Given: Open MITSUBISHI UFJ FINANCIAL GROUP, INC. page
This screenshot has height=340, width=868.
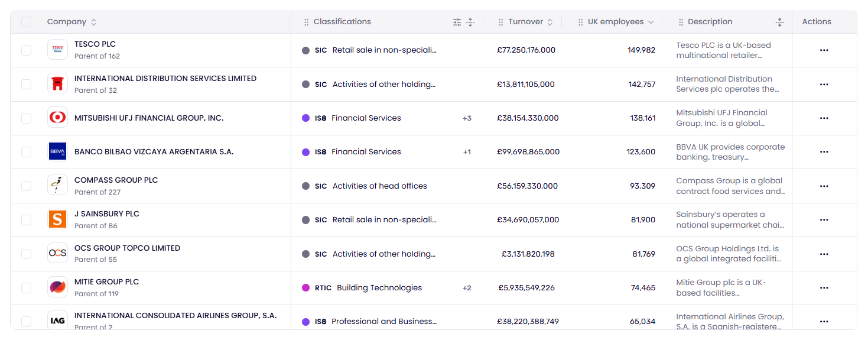Looking at the screenshot, I should (x=149, y=118).
